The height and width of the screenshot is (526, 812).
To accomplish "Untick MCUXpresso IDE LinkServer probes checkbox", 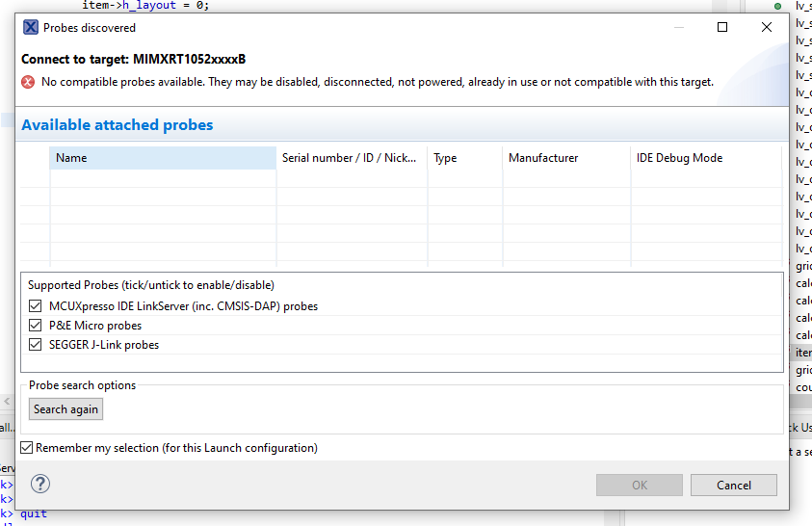I will (36, 306).
